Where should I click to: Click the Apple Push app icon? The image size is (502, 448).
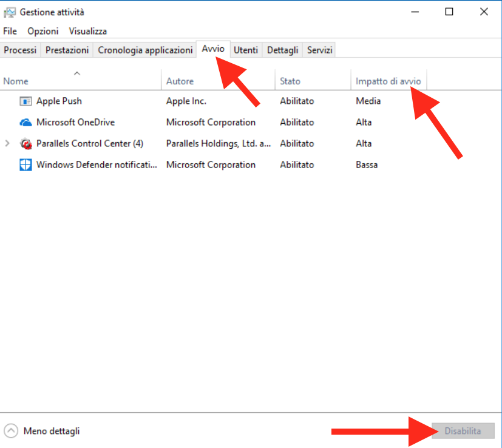coord(25,101)
